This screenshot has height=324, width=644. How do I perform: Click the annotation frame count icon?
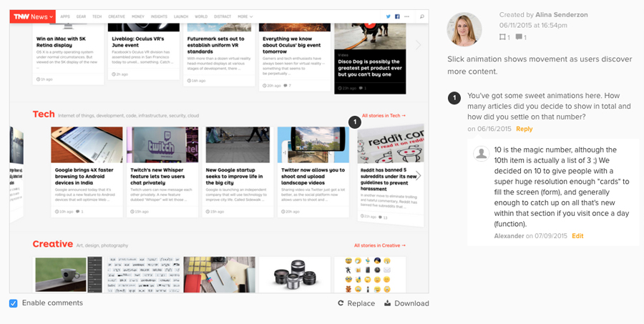pyautogui.click(x=502, y=37)
